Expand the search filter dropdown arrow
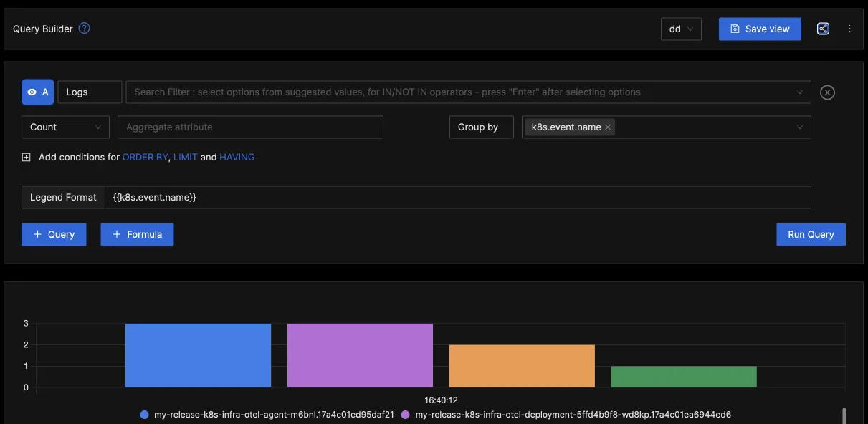Image resolution: width=868 pixels, height=424 pixels. tap(800, 92)
